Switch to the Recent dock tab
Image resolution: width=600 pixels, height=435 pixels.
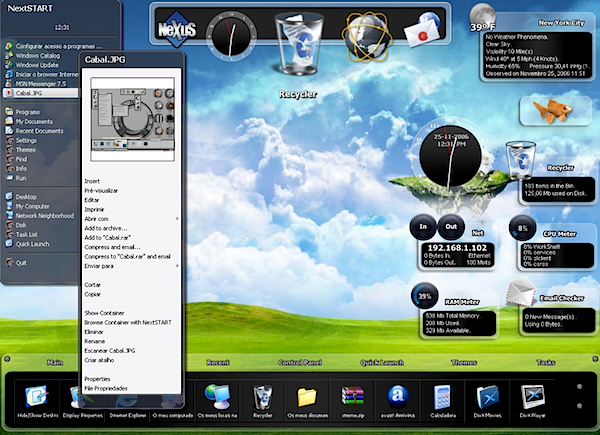click(218, 362)
